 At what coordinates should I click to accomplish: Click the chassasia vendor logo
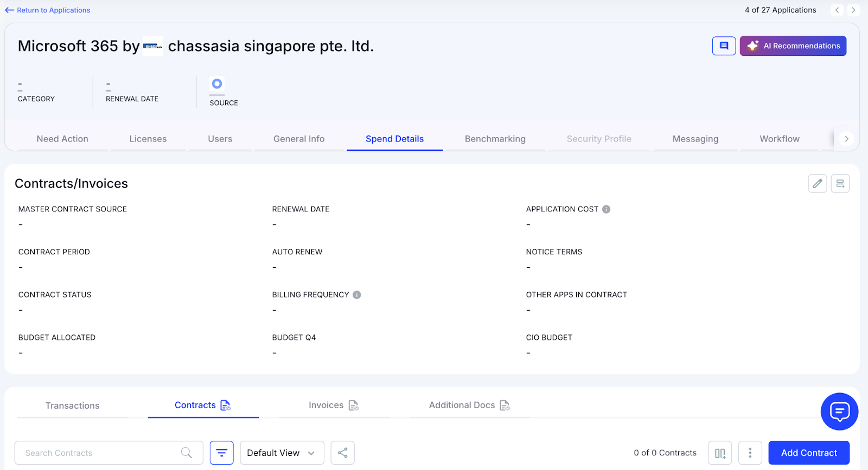click(x=152, y=47)
